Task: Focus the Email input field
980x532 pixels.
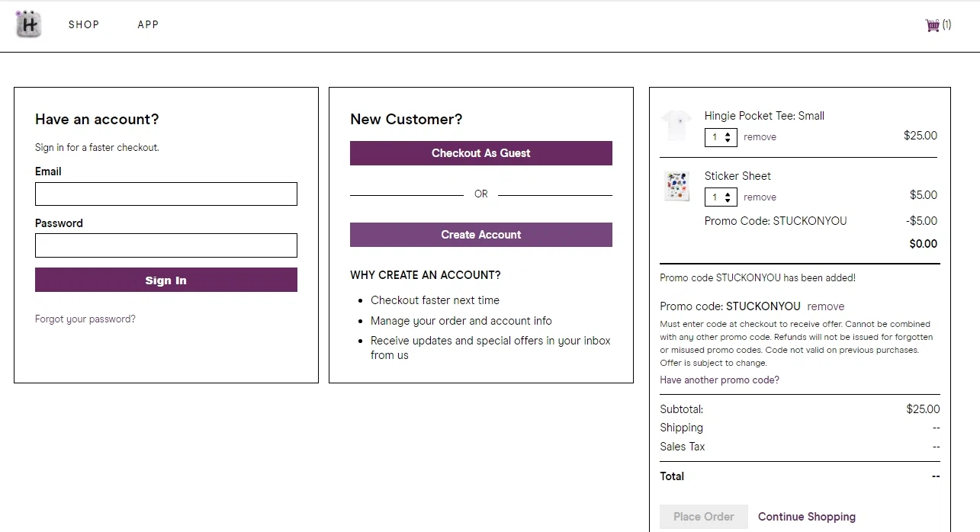Action: (166, 194)
